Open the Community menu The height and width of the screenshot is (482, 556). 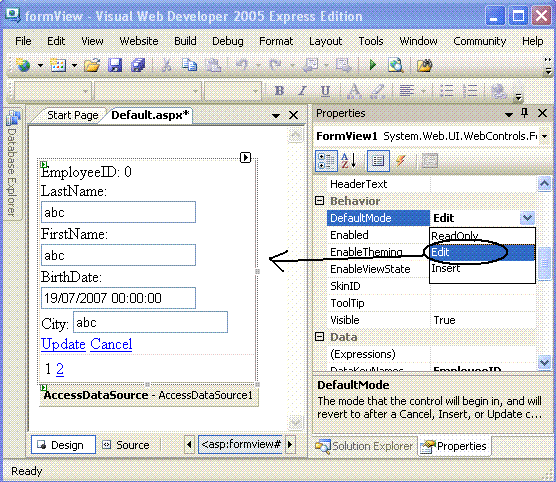pos(479,41)
